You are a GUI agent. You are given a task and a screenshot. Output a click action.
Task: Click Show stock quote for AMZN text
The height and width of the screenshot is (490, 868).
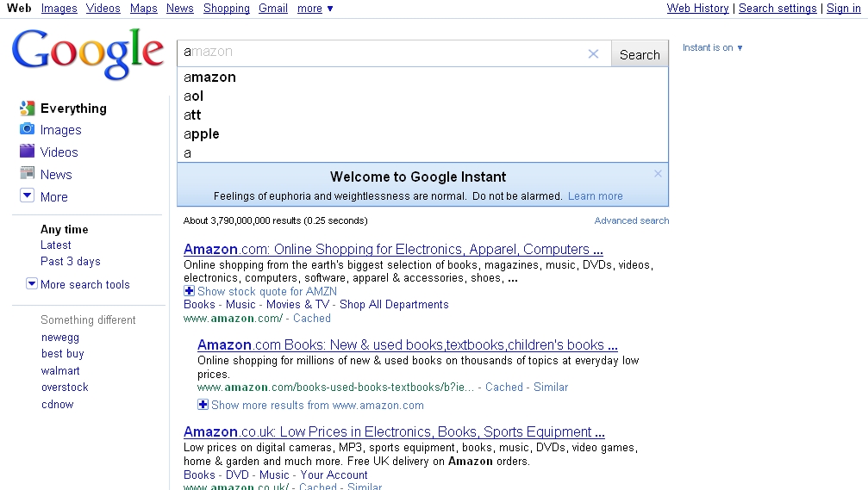(x=267, y=291)
